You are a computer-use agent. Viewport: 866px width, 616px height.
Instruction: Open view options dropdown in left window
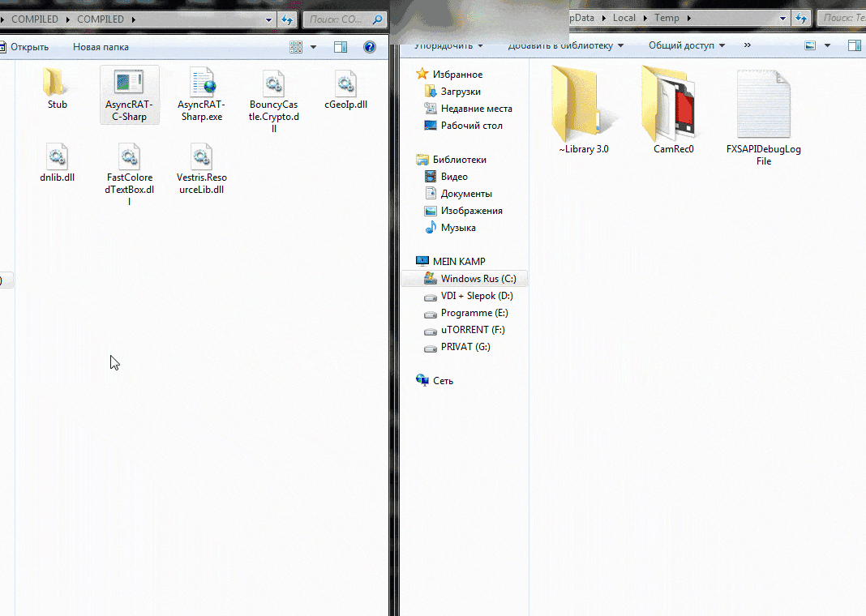(313, 47)
